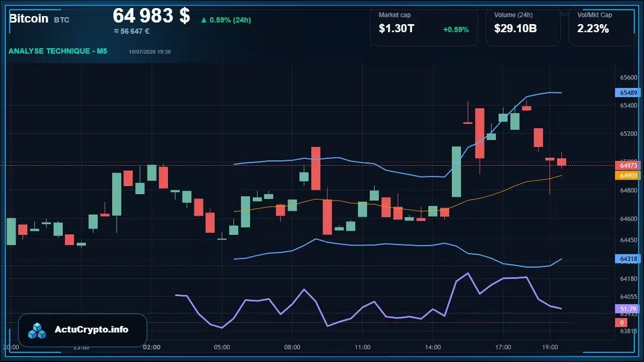Click the 15/07/2026 19:30 timestamp
The height and width of the screenshot is (362, 644).
(150, 51)
